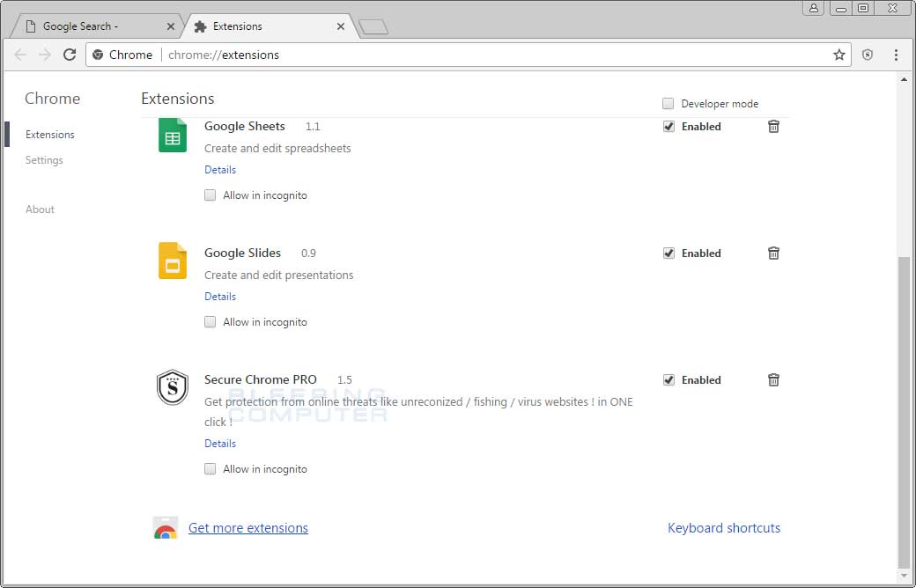
Task: Bookmark this page with the star icon
Action: pos(838,55)
